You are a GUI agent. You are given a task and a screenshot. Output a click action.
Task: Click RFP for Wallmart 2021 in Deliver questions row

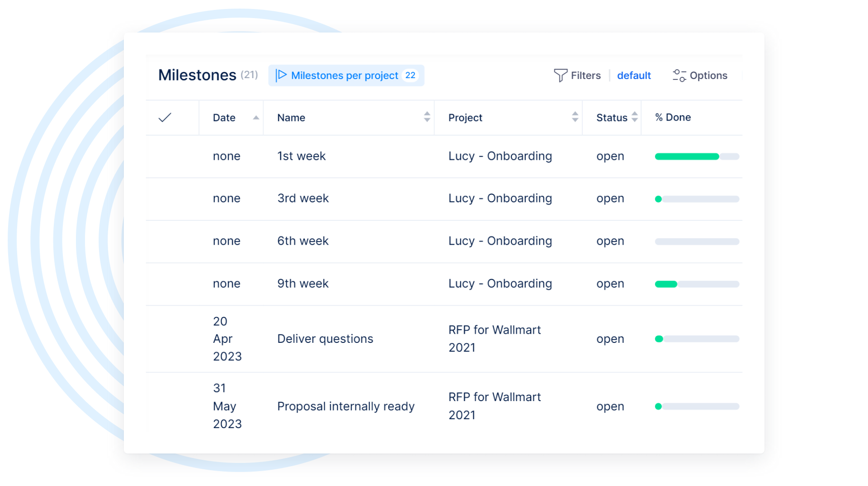pos(494,339)
